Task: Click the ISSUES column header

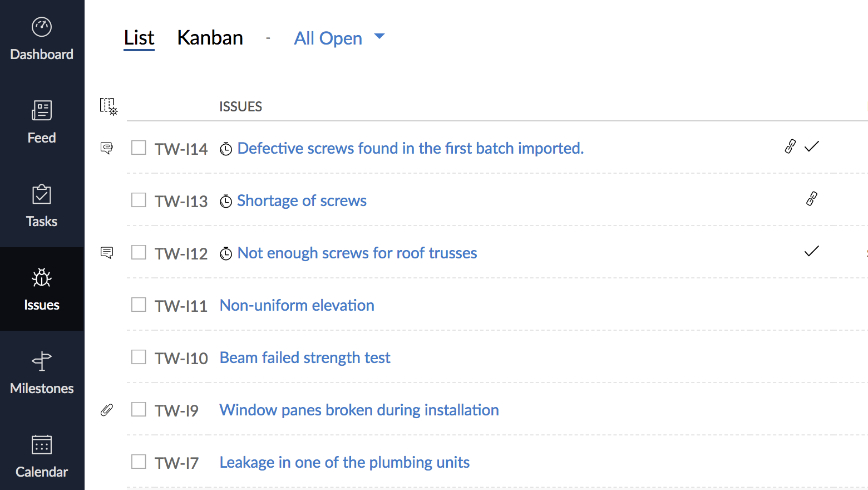Action: [240, 106]
